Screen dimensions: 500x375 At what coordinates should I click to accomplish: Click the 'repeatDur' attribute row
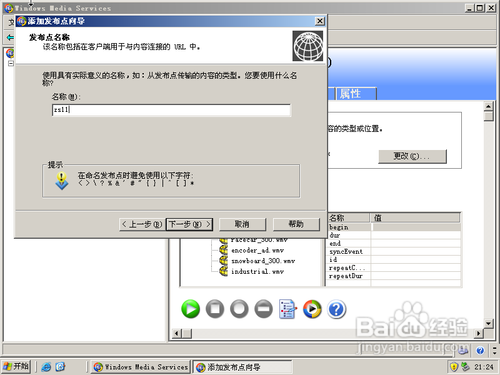tap(394, 276)
